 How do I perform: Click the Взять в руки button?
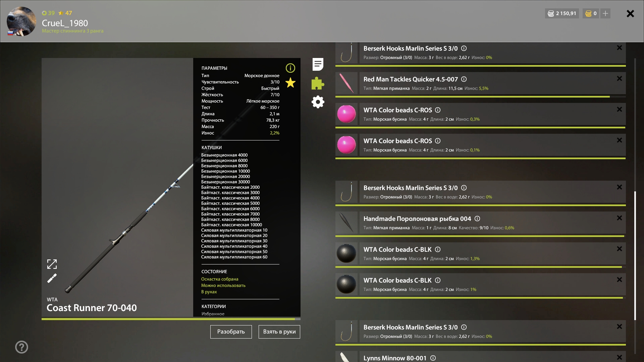279,331
